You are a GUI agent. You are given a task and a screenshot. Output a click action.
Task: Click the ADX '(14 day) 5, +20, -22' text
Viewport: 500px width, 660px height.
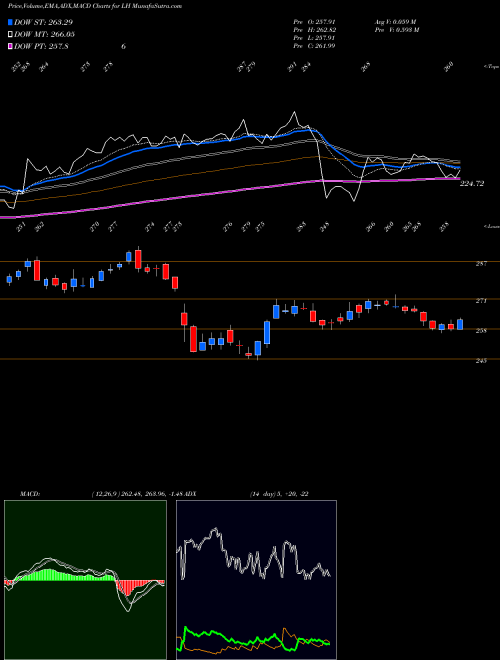tap(279, 494)
